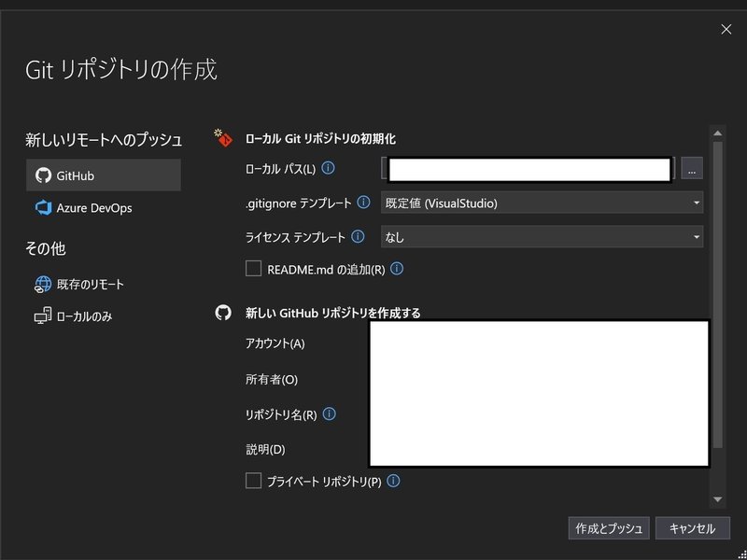747x560 pixels.
Task: Click the computer icon for local only
Action: point(43,316)
